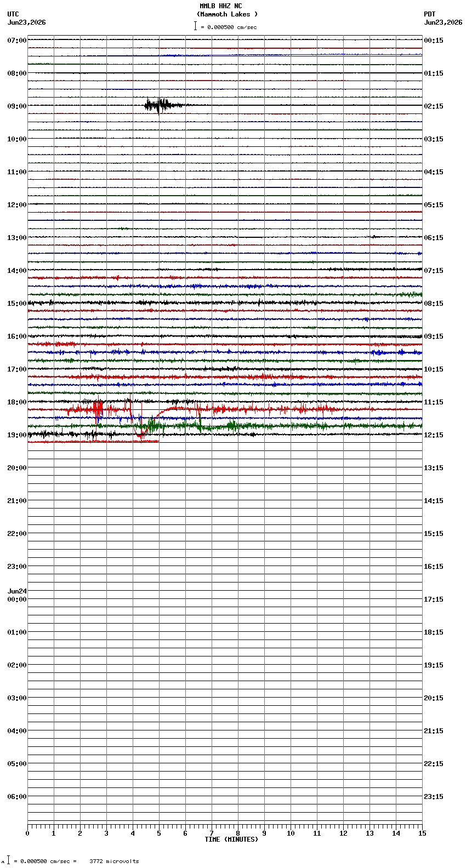Click the 11:15 PDT time label

(x=434, y=402)
